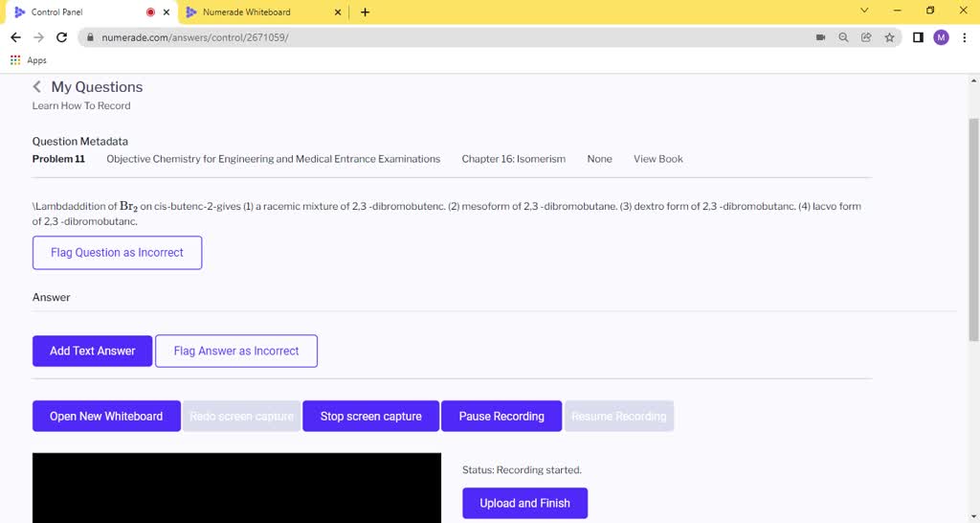
Task: Open the browser side panel icon
Action: coord(918,37)
